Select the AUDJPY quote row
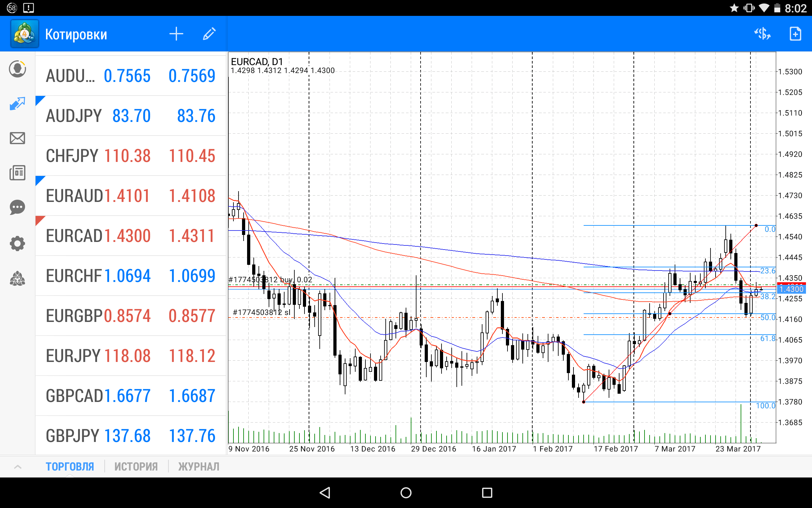This screenshot has height=508, width=812. (x=131, y=116)
